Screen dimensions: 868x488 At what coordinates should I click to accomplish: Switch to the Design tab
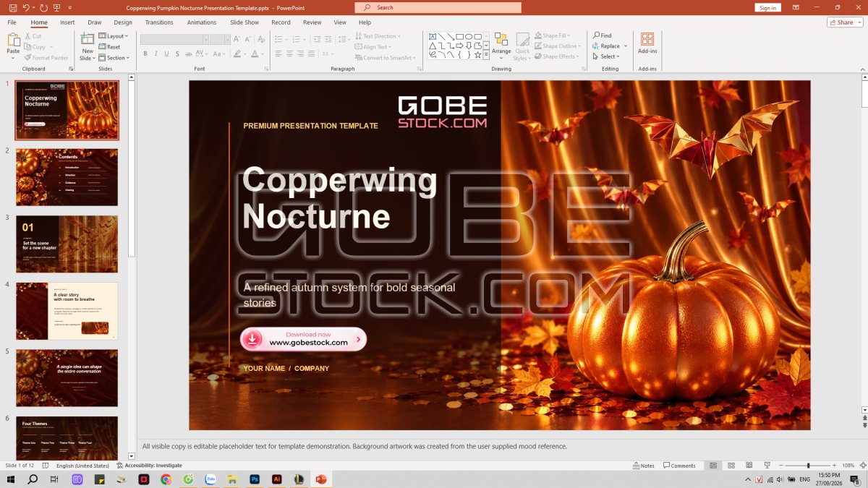(x=123, y=22)
